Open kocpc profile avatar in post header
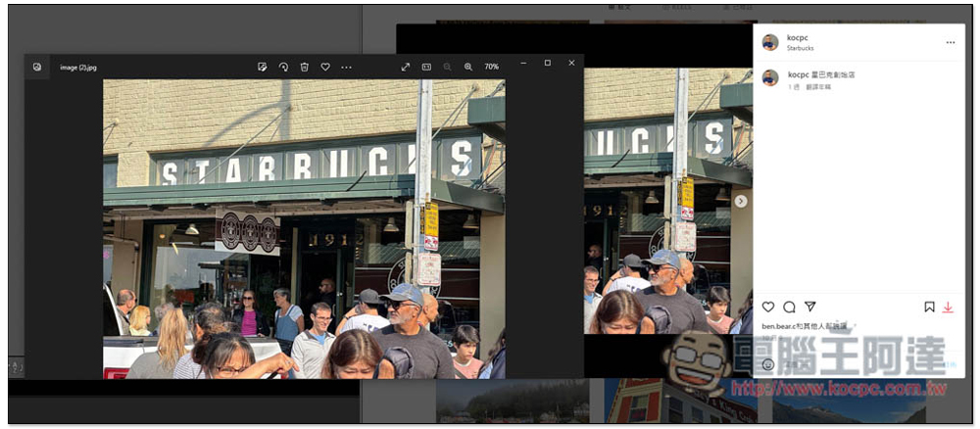The width and height of the screenshot is (980, 429). coord(770,42)
